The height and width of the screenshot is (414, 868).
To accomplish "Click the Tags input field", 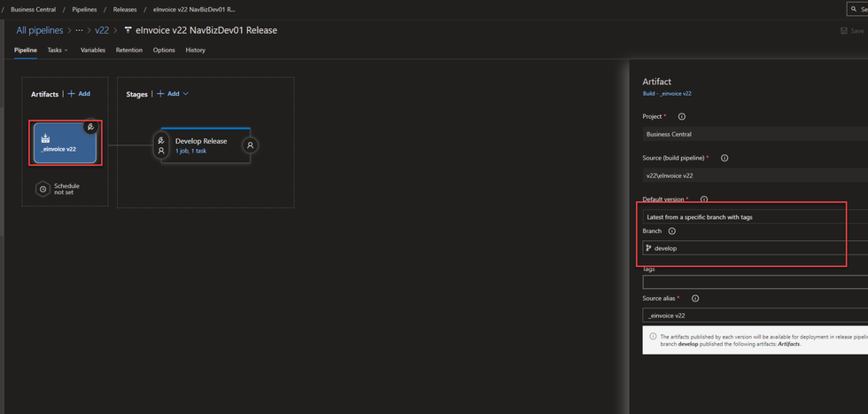I will (755, 282).
